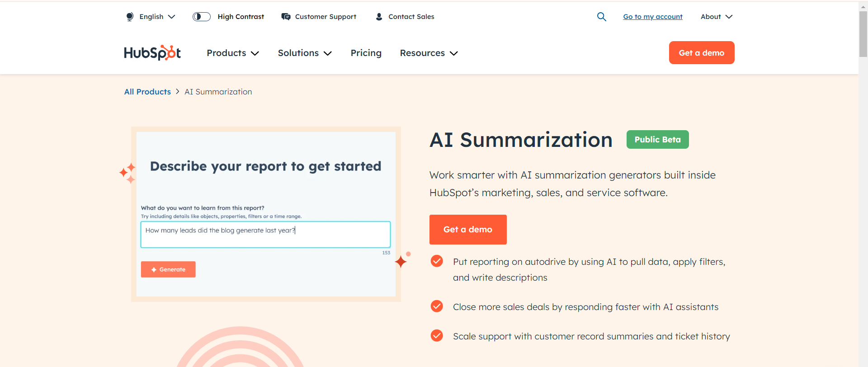The image size is (868, 367).
Task: Click the Solutions chevron arrow
Action: pos(328,53)
